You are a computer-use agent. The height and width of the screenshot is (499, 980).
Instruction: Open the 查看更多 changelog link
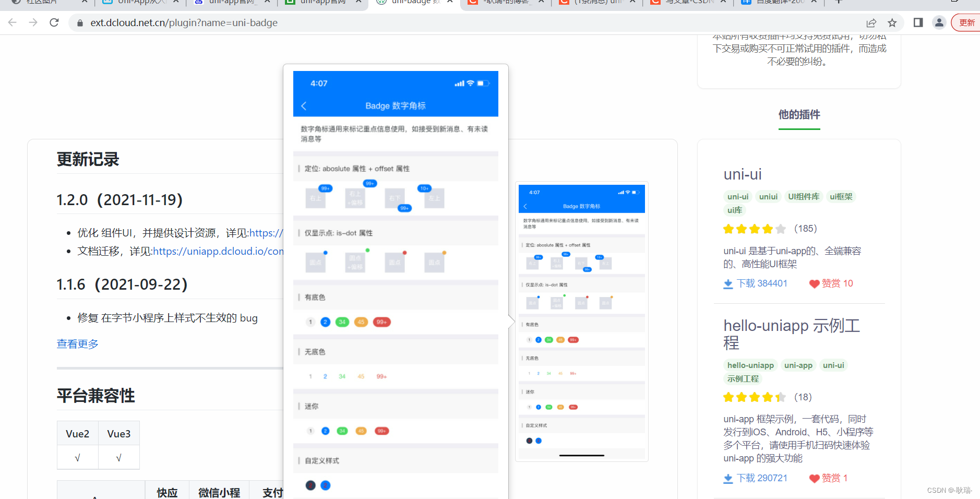click(78, 344)
